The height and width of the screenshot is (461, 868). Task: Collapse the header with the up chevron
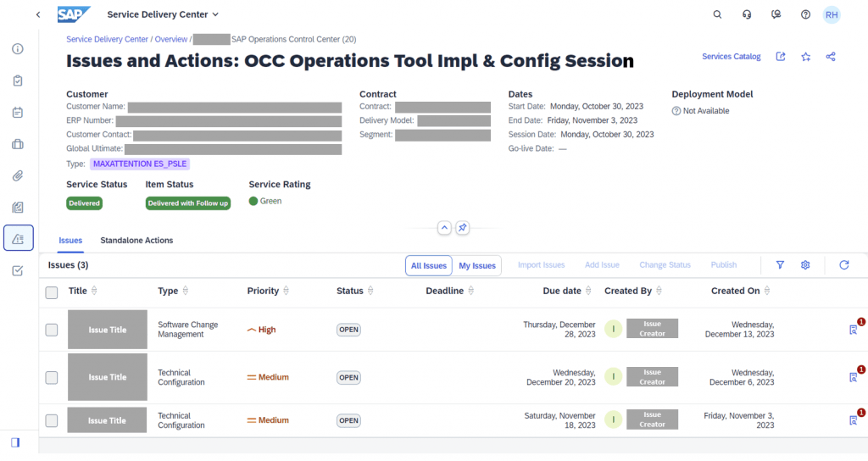(x=444, y=228)
